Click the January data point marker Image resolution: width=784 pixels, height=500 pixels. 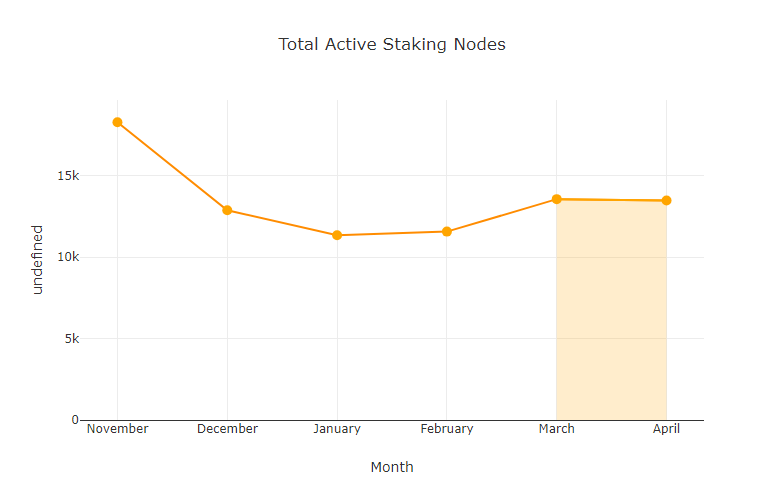click(x=337, y=235)
